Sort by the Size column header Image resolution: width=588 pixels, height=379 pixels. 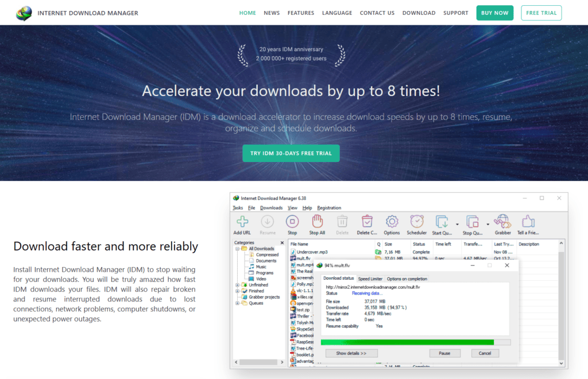pos(388,244)
